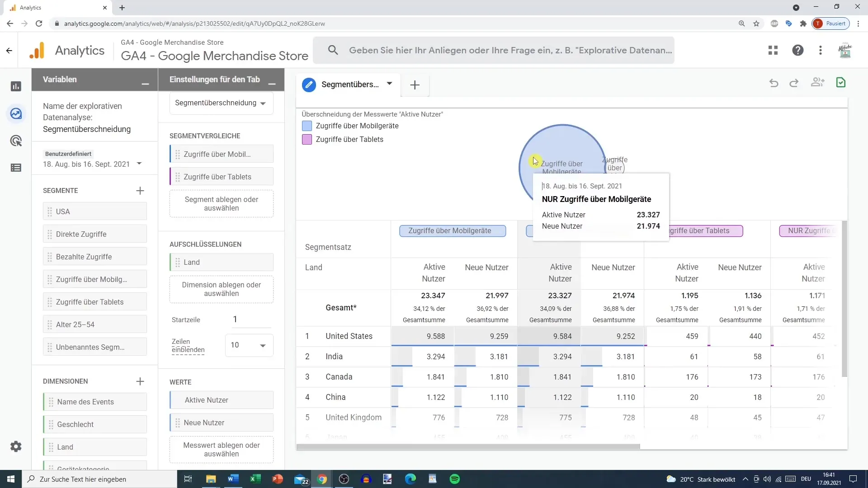Image resolution: width=868 pixels, height=488 pixels.
Task: Click the help question mark icon
Action: [797, 50]
